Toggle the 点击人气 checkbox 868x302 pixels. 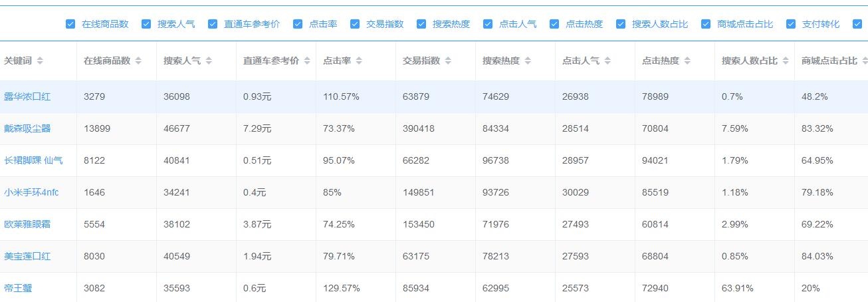coord(488,24)
